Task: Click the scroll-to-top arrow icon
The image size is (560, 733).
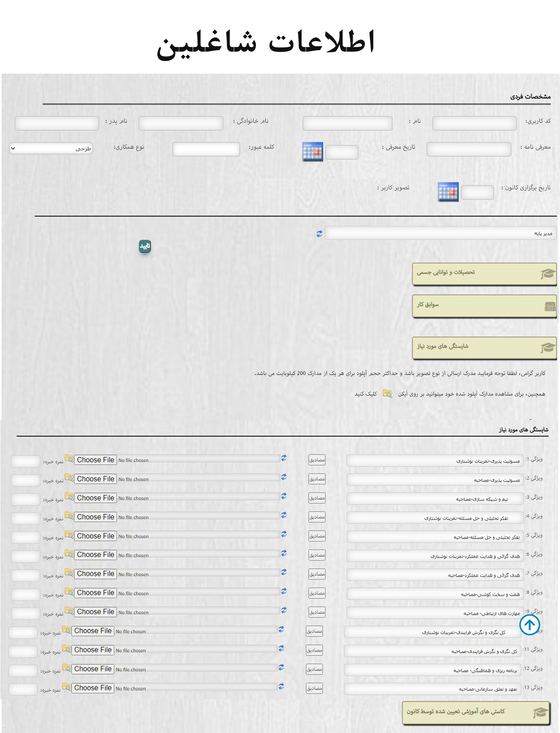Action: [530, 625]
